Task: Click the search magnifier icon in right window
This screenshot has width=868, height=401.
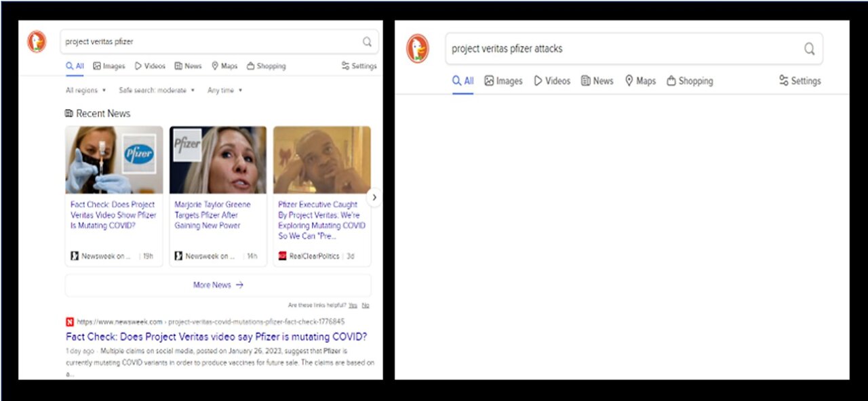Action: 809,49
